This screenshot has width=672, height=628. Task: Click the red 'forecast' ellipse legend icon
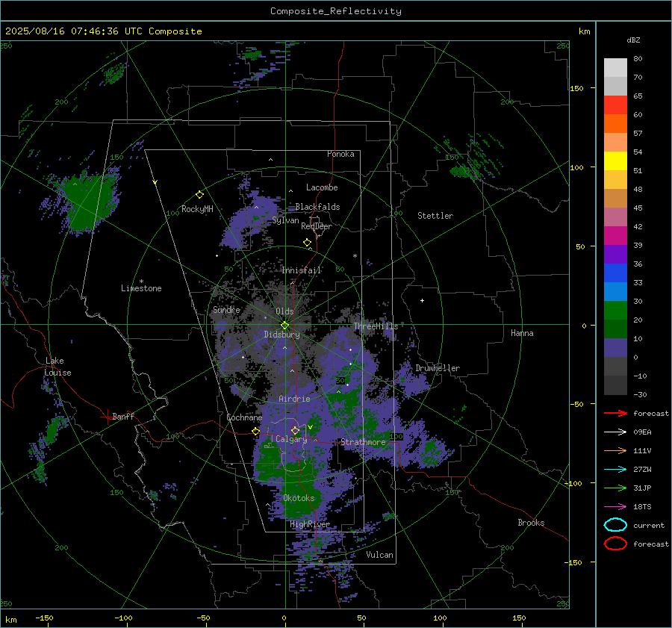point(615,544)
